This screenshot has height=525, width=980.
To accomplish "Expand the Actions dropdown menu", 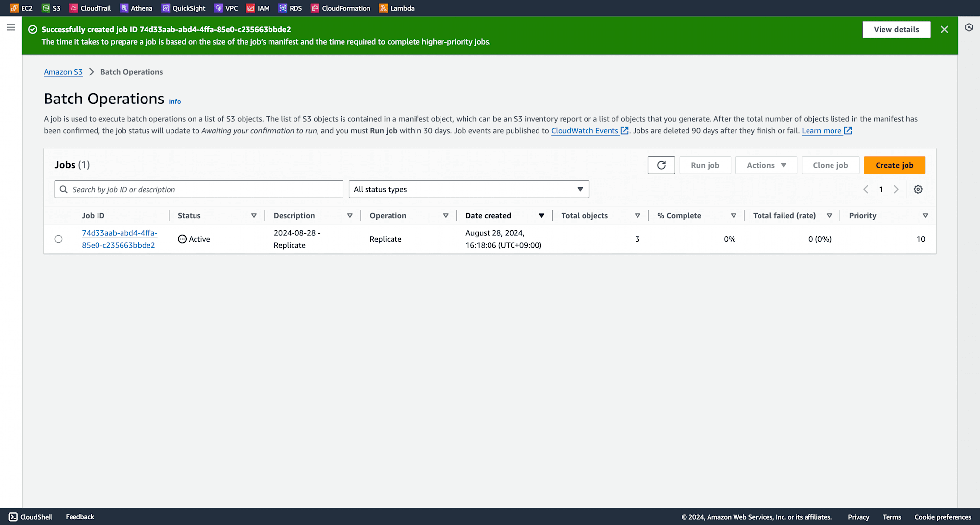I will point(766,165).
